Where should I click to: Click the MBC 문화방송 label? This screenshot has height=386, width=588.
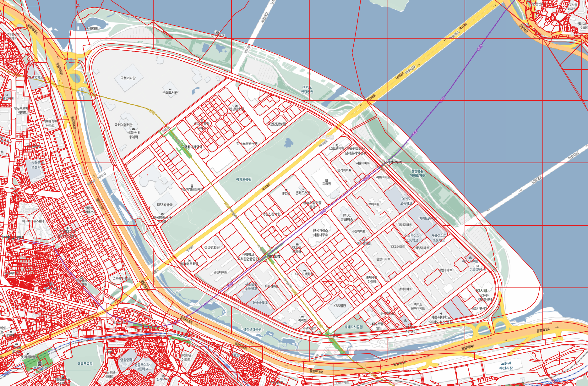(347, 218)
